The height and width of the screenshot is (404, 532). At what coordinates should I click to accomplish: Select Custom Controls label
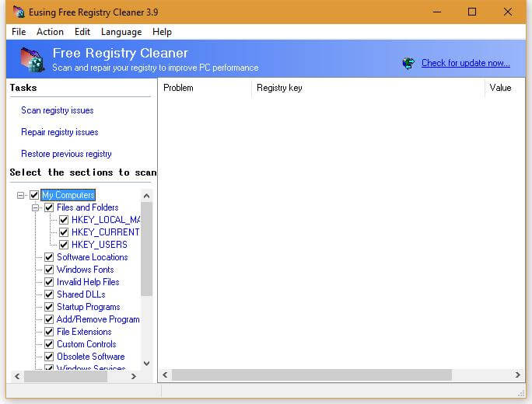tap(86, 344)
